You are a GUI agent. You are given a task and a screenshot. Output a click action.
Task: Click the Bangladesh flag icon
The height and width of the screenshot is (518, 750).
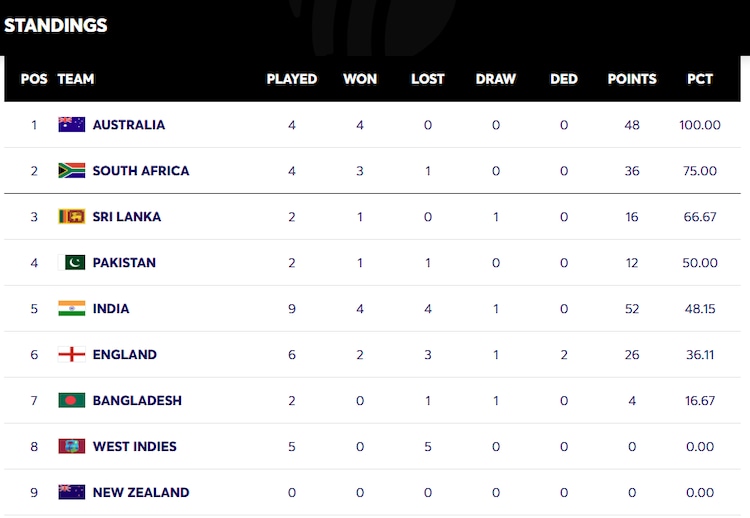[71, 401]
